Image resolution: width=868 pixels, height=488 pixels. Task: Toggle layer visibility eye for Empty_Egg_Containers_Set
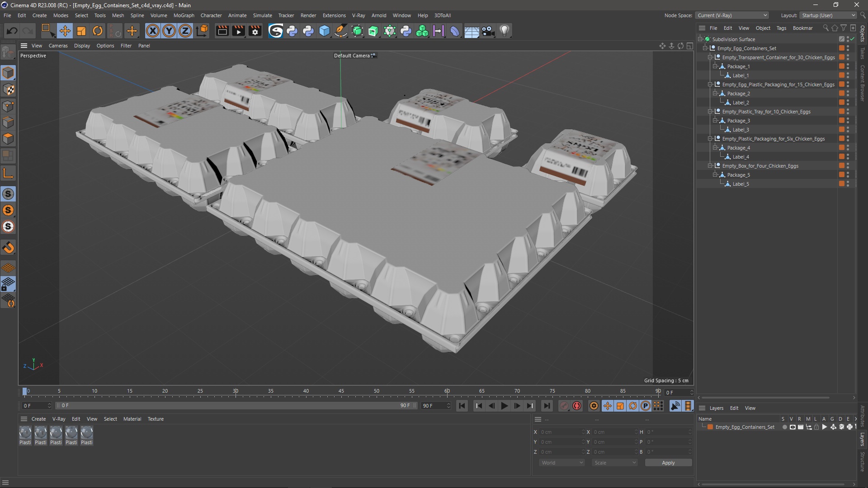click(x=793, y=427)
